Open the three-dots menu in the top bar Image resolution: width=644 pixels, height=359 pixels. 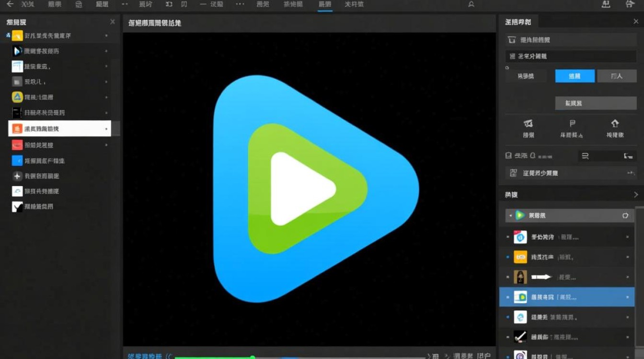coord(240,4)
